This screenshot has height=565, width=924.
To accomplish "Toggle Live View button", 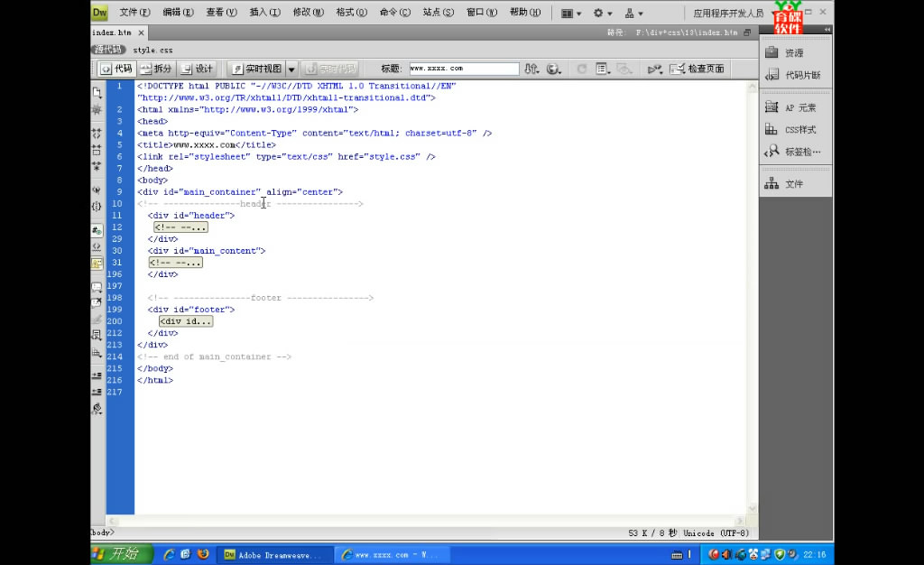I will click(256, 69).
